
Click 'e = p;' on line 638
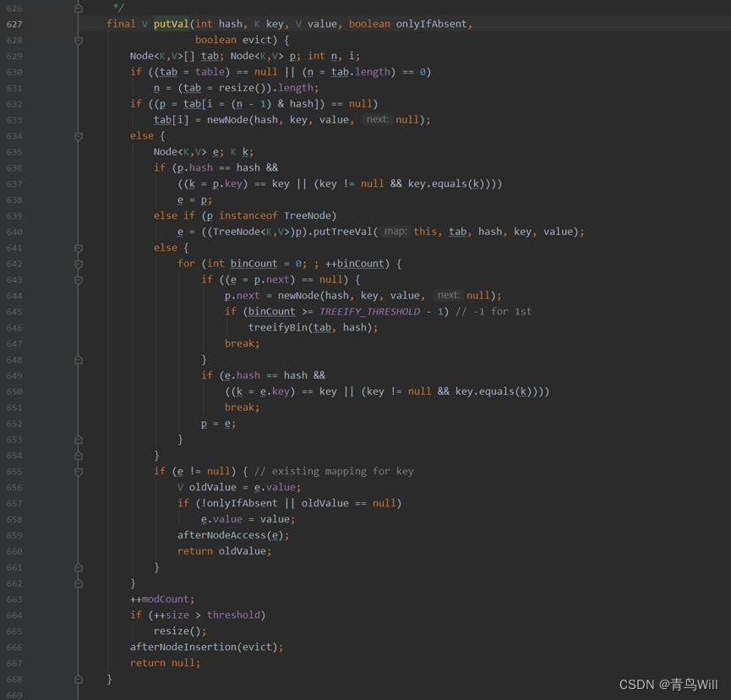[x=194, y=200]
